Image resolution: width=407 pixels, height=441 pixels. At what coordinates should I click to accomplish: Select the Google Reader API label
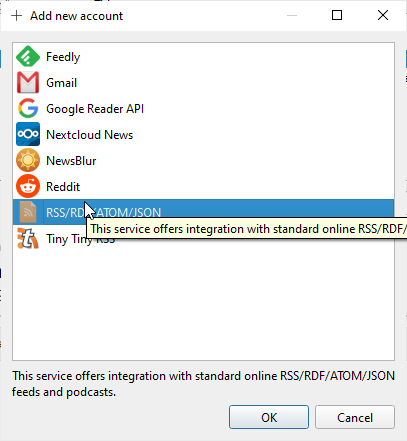[95, 109]
